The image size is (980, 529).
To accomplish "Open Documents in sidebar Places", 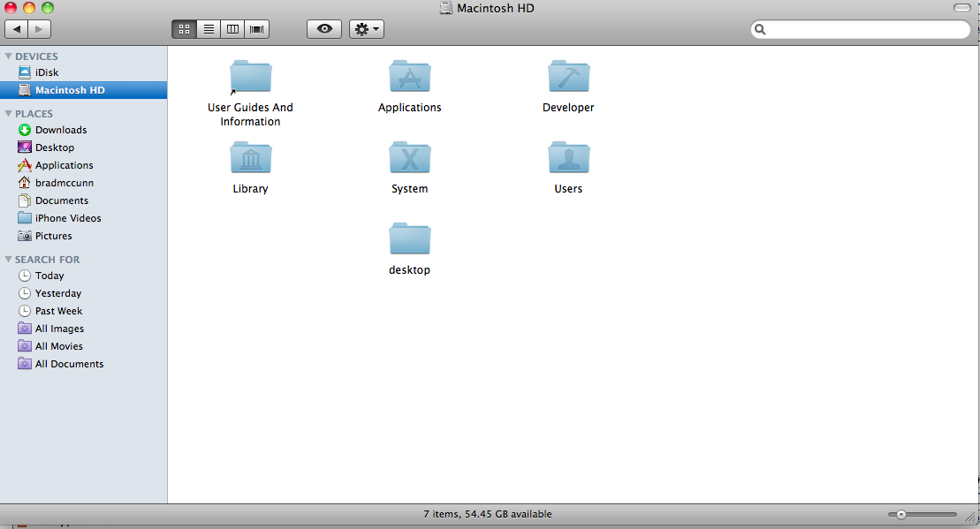I will [84, 200].
